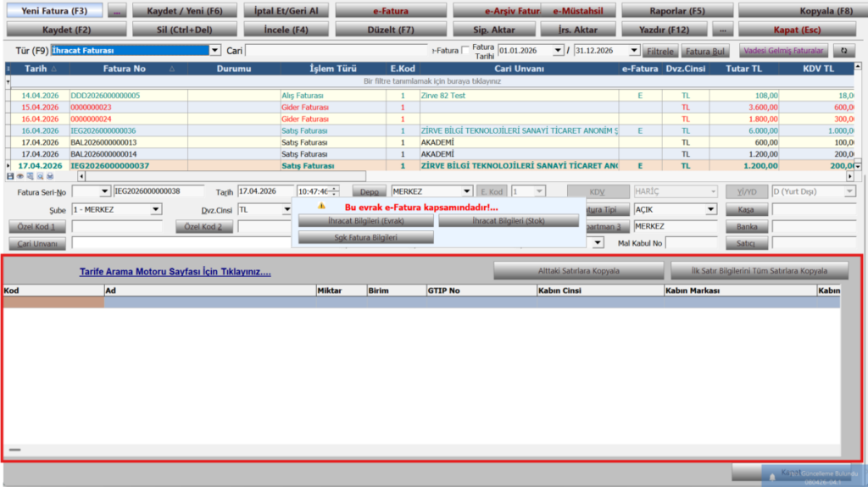Viewport: 868px width, 487px height.
Task: Select invoice row DDD2026000000005
Action: click(431, 96)
